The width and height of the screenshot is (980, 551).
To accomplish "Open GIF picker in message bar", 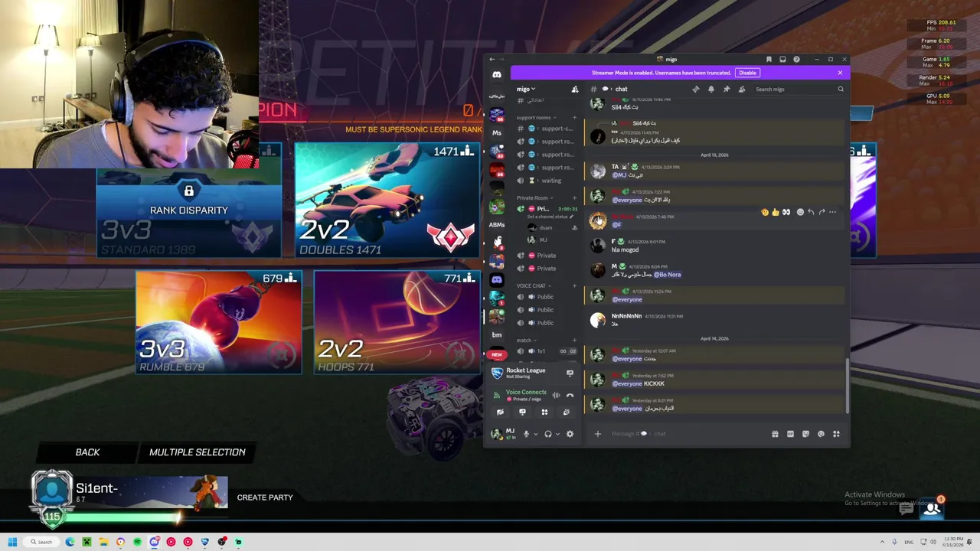I will coord(790,434).
